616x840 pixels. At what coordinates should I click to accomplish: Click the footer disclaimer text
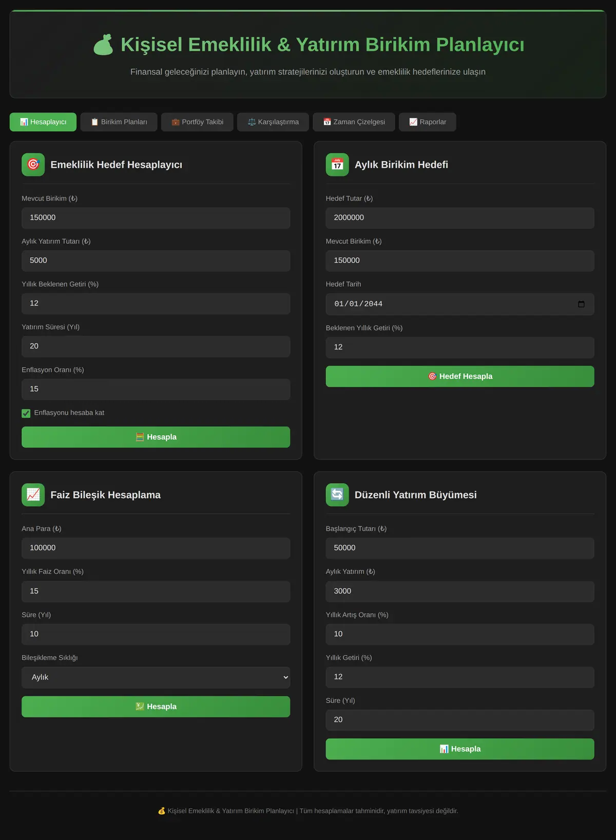pyautogui.click(x=308, y=811)
